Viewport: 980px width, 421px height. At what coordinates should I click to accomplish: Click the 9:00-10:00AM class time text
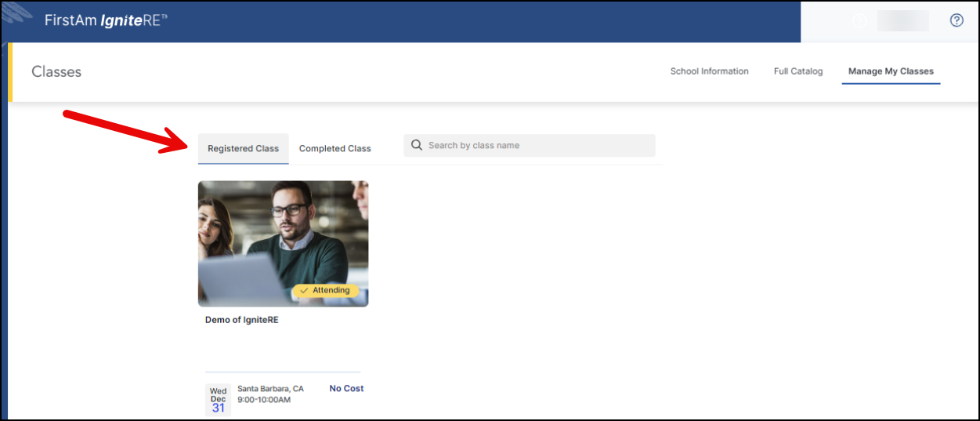[x=264, y=400]
